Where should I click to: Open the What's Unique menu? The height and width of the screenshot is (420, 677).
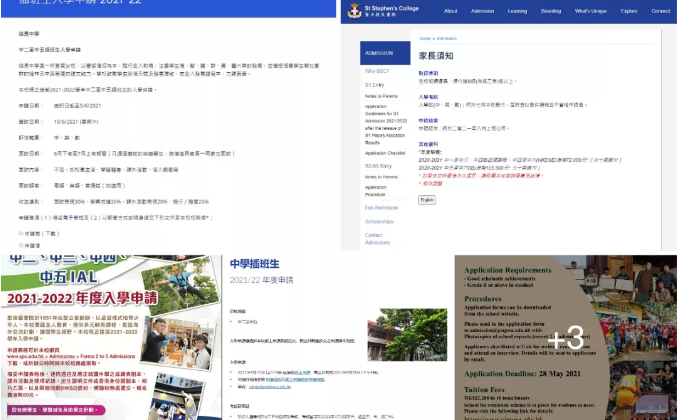click(591, 11)
